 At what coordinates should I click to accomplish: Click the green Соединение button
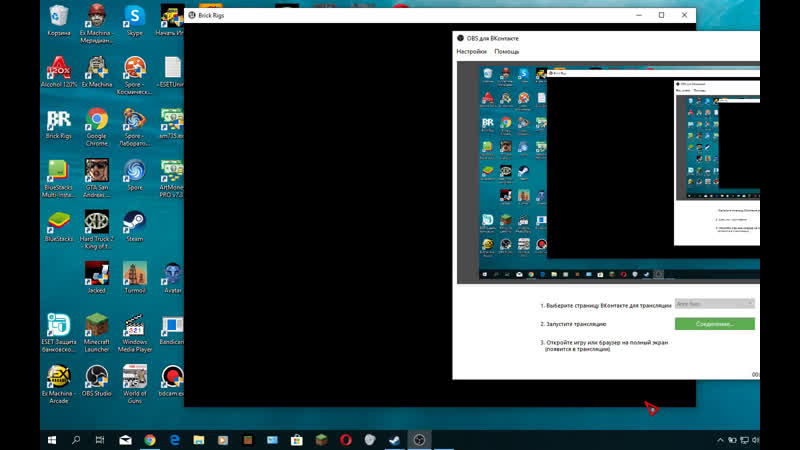tap(714, 323)
